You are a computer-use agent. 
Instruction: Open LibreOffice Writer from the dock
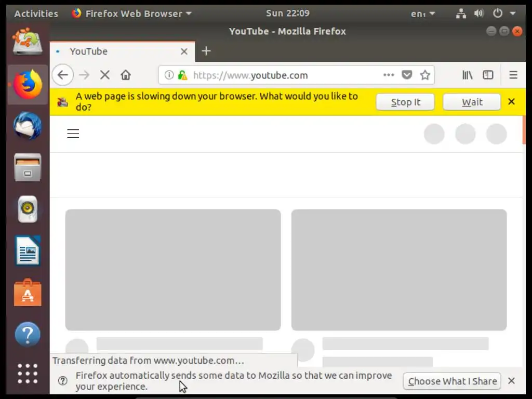click(x=28, y=251)
